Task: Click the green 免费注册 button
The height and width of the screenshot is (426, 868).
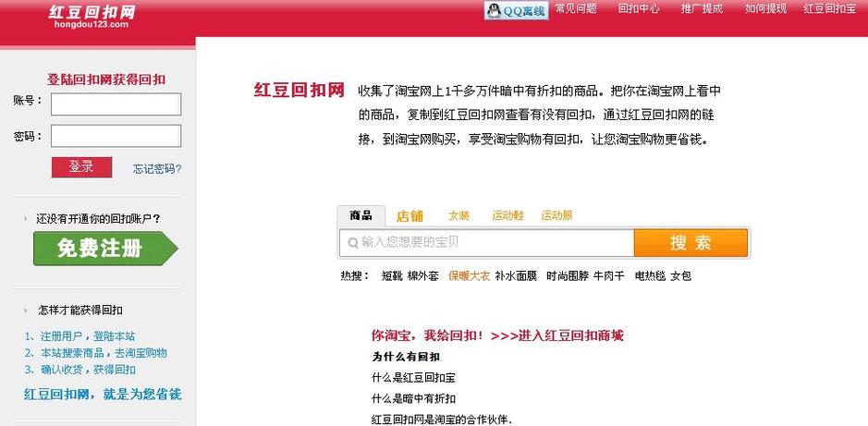Action: (105, 249)
